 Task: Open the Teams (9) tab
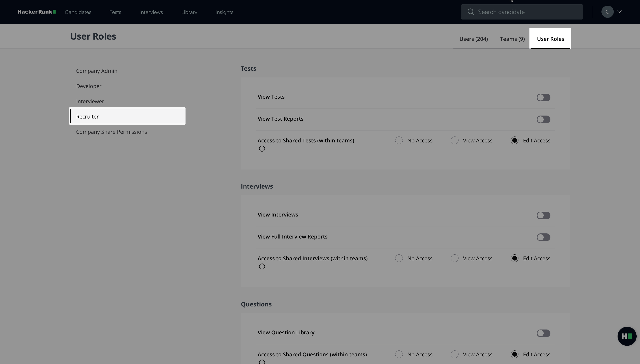[x=512, y=39]
